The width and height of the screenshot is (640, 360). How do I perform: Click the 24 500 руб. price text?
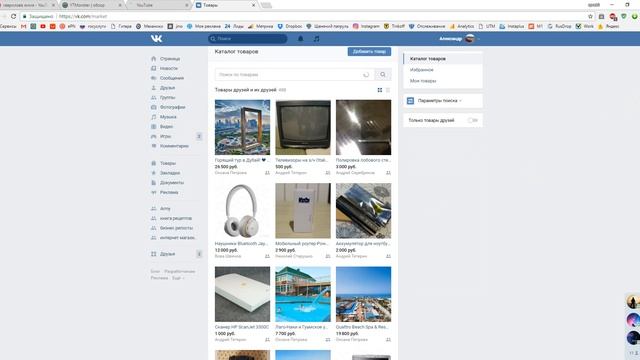click(x=226, y=167)
